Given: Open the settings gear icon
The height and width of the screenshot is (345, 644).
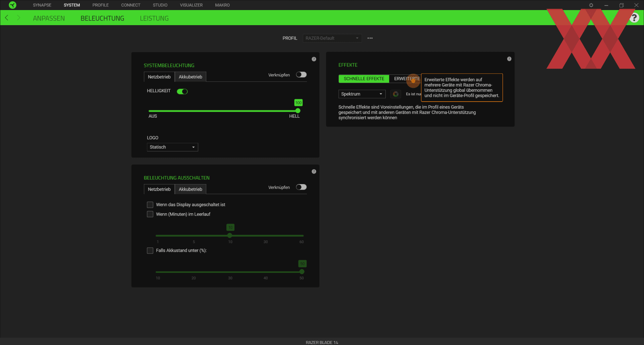Looking at the screenshot, I should tap(591, 5).
